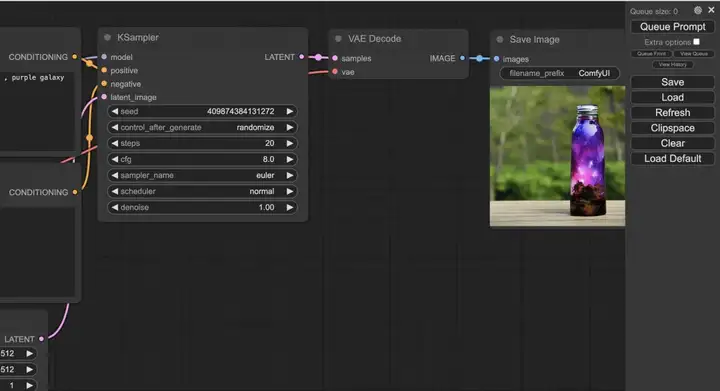The width and height of the screenshot is (720, 391).
Task: Change the control_after_generate randomize option
Action: 202,127
